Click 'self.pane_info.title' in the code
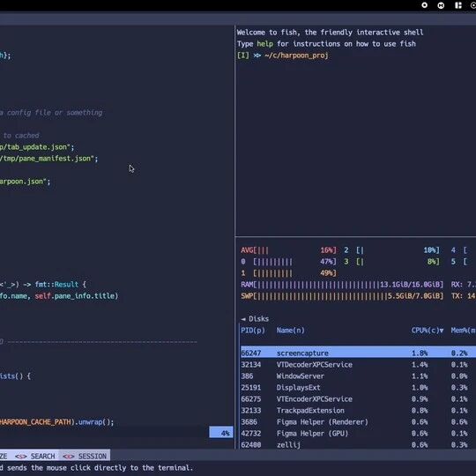The width and height of the screenshot is (476, 476). 75,296
